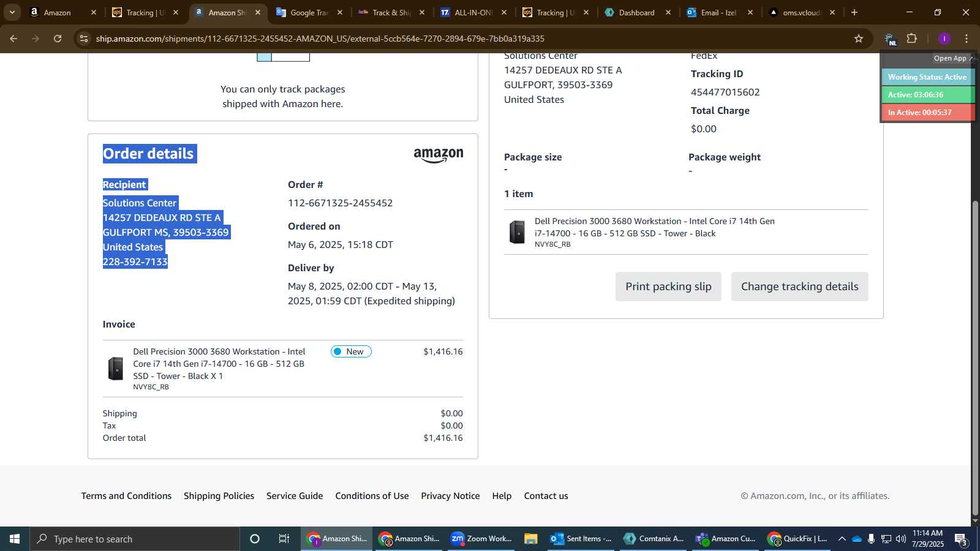The image size is (980, 551).
Task: Open File Explorer from the taskbar
Action: 531,539
